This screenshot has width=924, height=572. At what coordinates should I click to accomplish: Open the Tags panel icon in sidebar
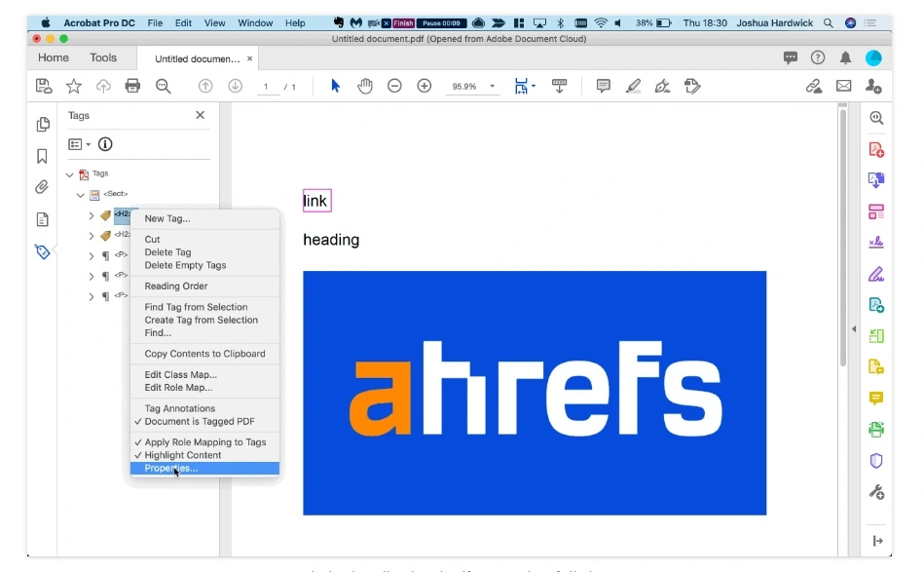[42, 251]
